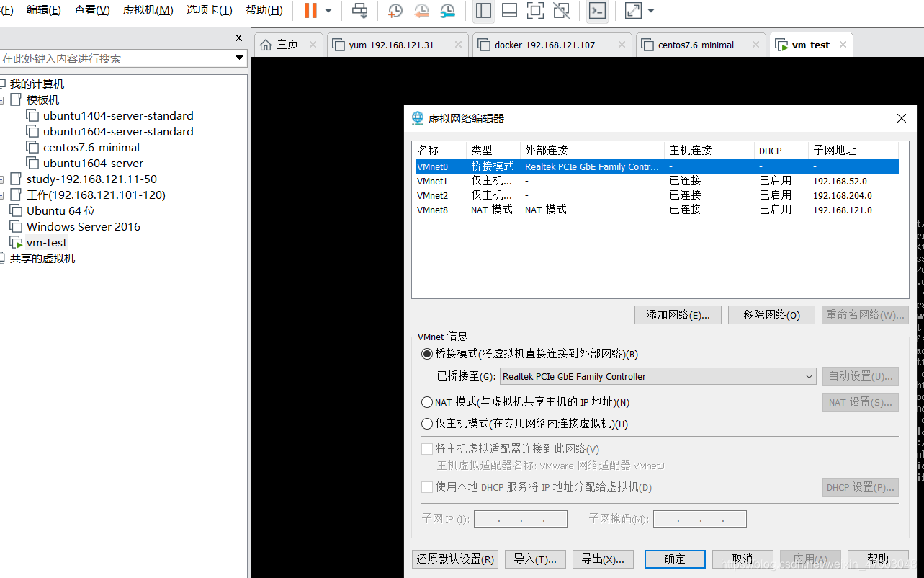Select 仅主机模式 radio button
The width and height of the screenshot is (924, 578).
427,424
